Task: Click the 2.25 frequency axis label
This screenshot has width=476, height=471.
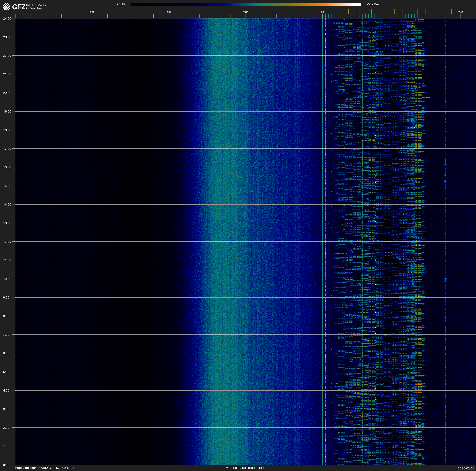Action: click(92, 12)
